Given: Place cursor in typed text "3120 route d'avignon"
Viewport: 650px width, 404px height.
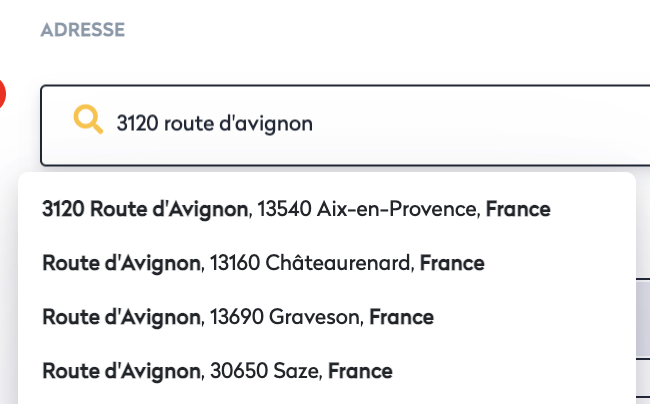Looking at the screenshot, I should (215, 124).
